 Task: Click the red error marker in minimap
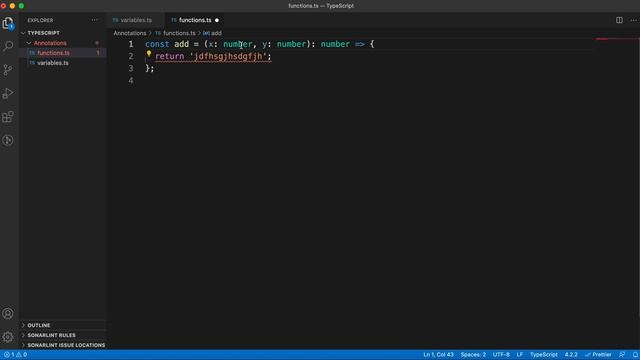(602, 39)
